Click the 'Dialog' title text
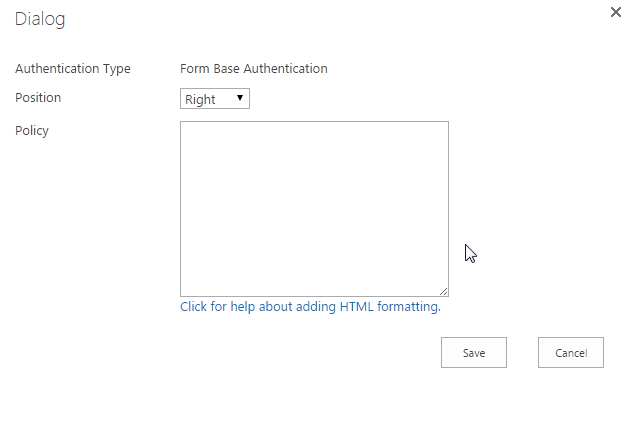The height and width of the screenshot is (448, 632). [40, 19]
